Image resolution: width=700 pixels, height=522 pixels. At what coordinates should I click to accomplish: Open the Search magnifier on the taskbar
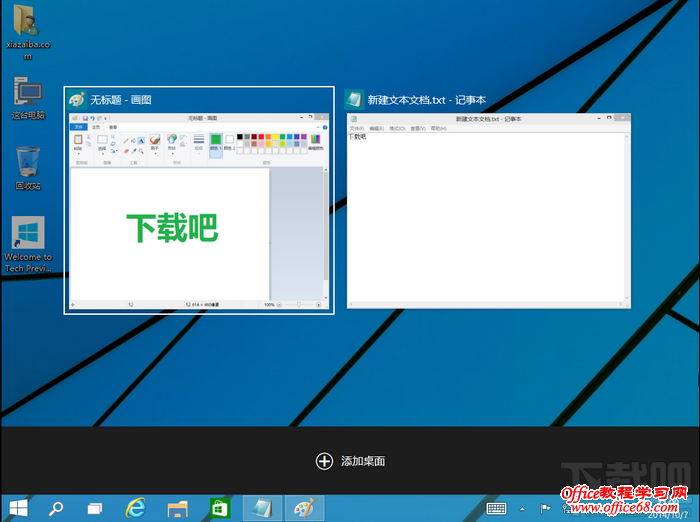(x=56, y=508)
